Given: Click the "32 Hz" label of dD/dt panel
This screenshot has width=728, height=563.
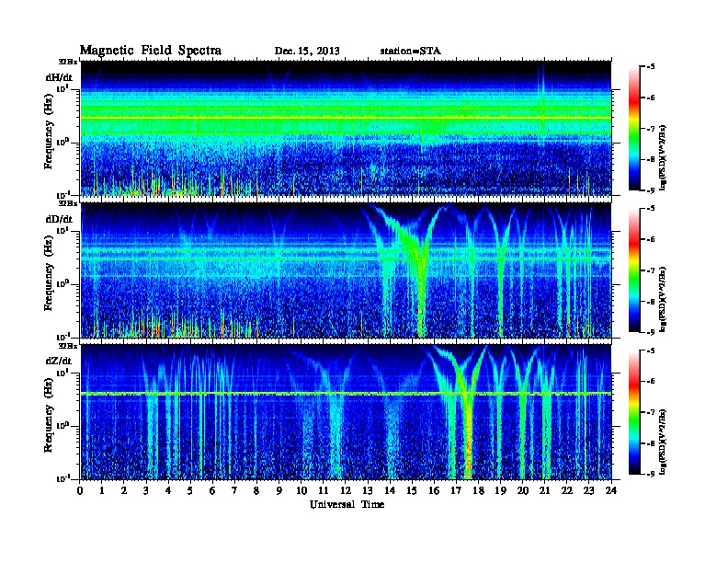Looking at the screenshot, I should (67, 203).
